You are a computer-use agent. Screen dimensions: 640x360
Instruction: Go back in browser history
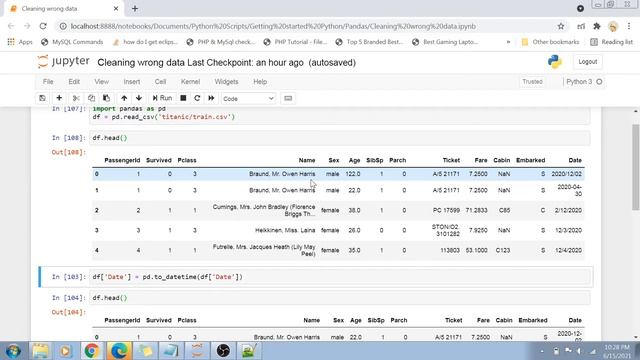[x=11, y=26]
